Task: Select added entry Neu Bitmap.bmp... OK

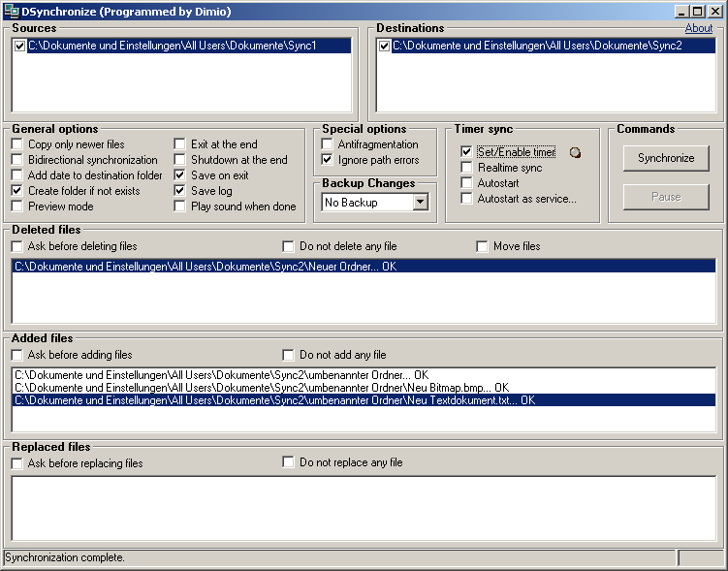Action: click(x=364, y=388)
